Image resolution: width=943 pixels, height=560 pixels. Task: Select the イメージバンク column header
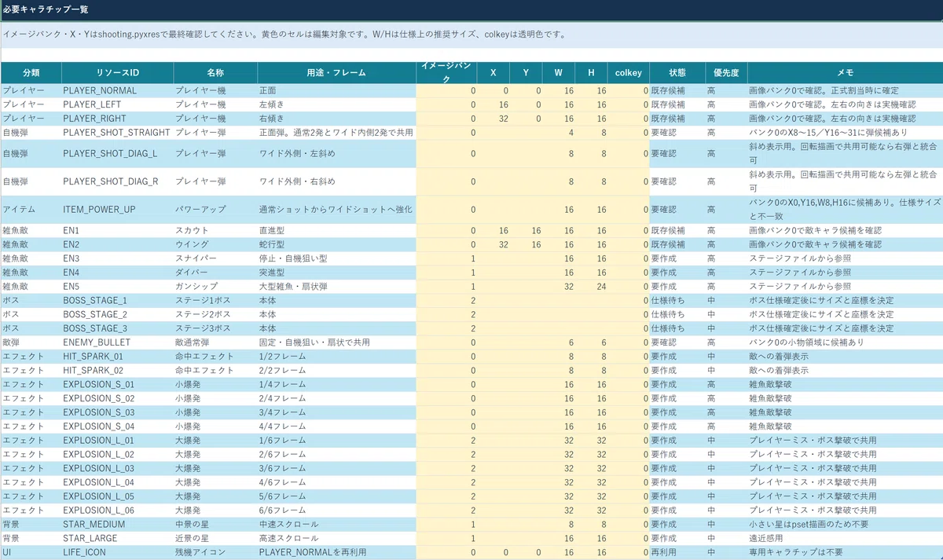[x=446, y=72]
